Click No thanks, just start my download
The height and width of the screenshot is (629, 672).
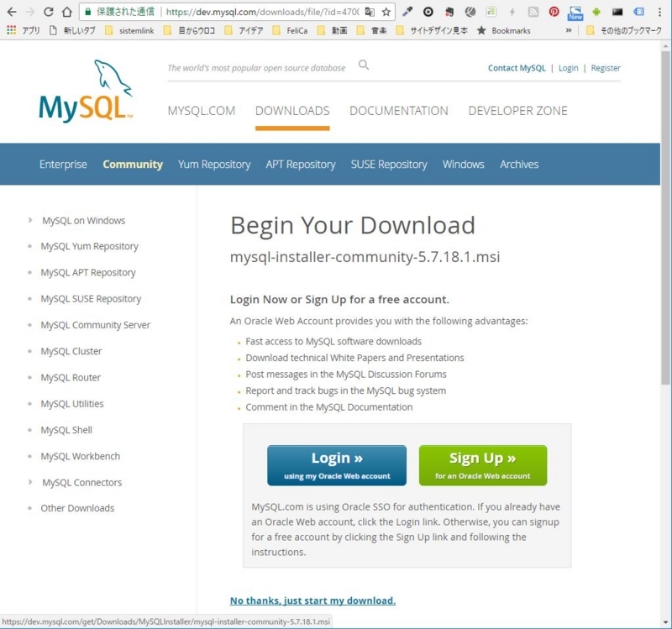click(x=312, y=600)
